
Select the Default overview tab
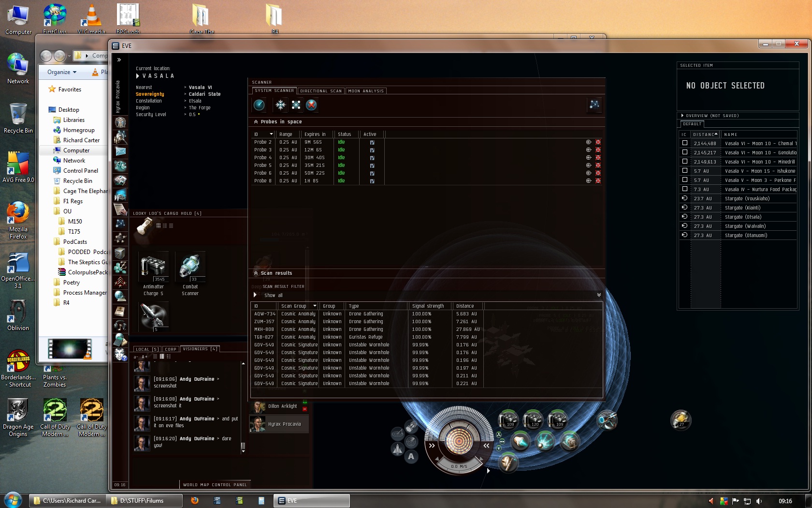[692, 124]
